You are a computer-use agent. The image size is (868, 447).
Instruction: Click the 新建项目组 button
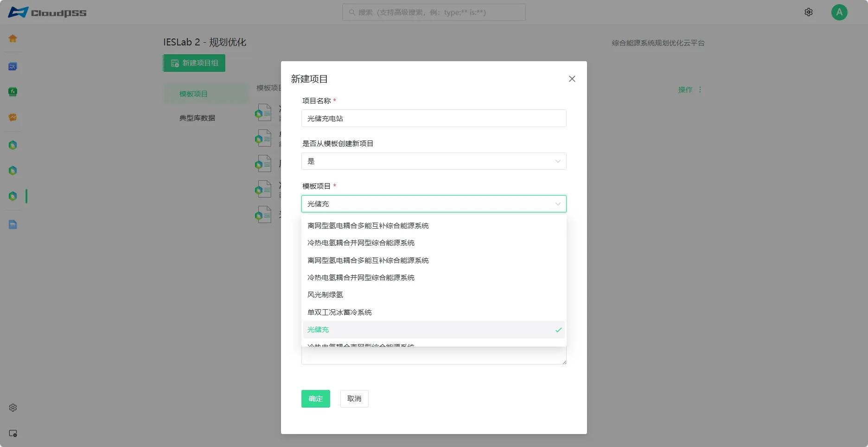point(194,63)
